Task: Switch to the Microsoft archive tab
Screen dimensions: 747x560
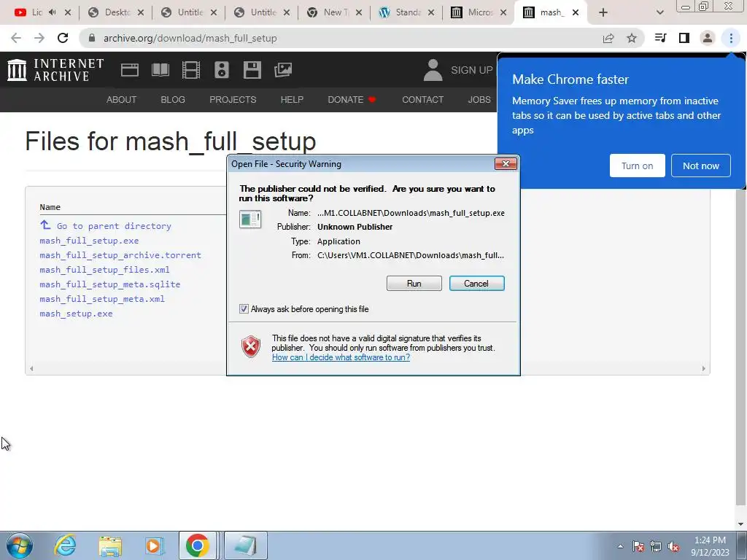Action: (479, 12)
